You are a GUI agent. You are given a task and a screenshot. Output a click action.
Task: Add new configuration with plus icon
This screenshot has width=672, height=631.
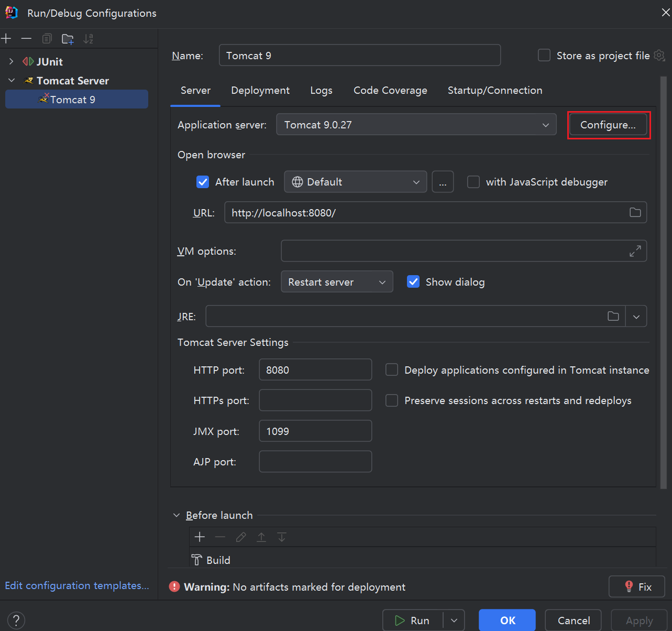(6, 39)
